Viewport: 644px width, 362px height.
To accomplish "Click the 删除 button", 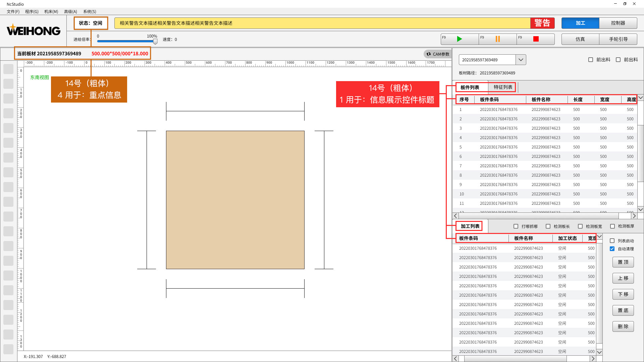I will point(623,326).
